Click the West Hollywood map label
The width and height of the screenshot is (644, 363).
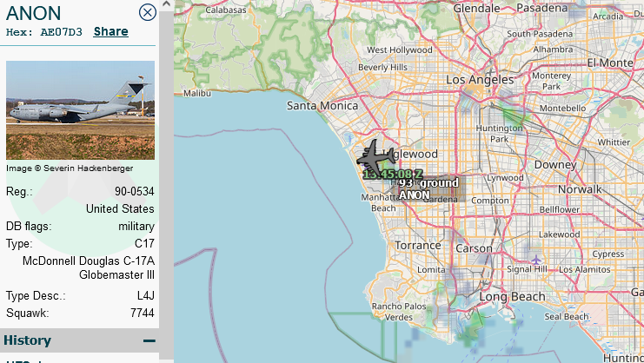coord(399,50)
